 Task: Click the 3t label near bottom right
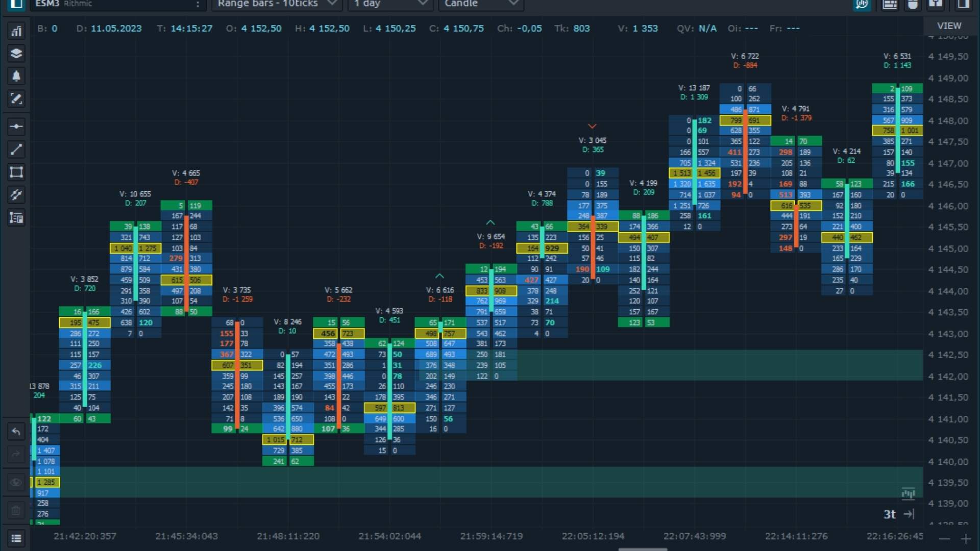tap(889, 514)
